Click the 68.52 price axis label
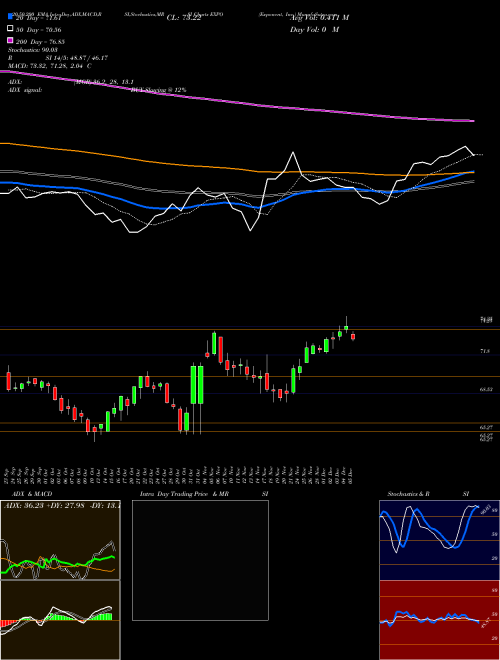Screen dimensions: 500x660 tap(486, 389)
